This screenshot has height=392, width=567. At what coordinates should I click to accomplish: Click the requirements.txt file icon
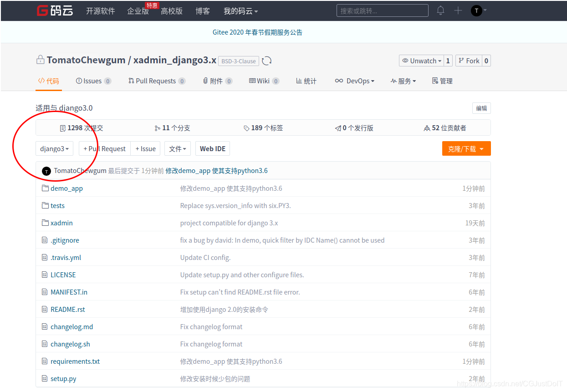point(45,361)
